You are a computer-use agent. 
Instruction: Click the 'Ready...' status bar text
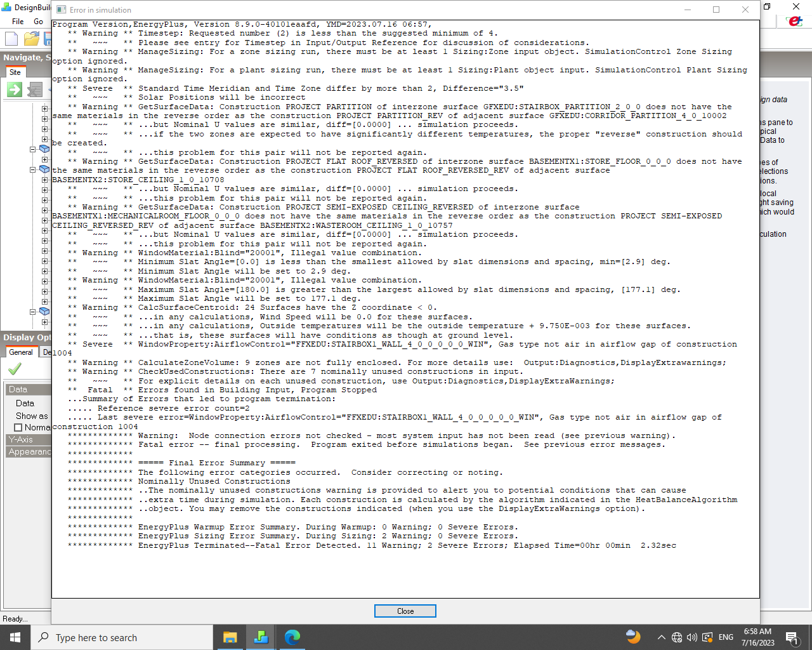point(15,619)
